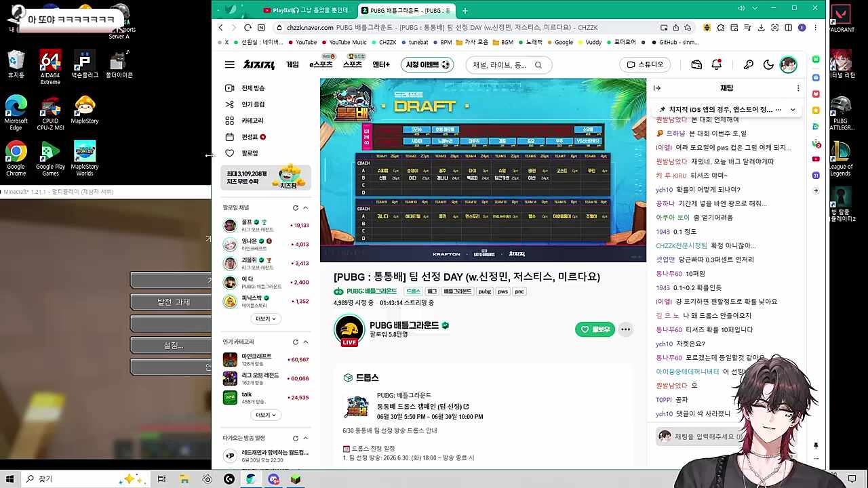Screen dimensions: 868x488
Task: Open the 괴물쥐 channel
Action: (266, 263)
